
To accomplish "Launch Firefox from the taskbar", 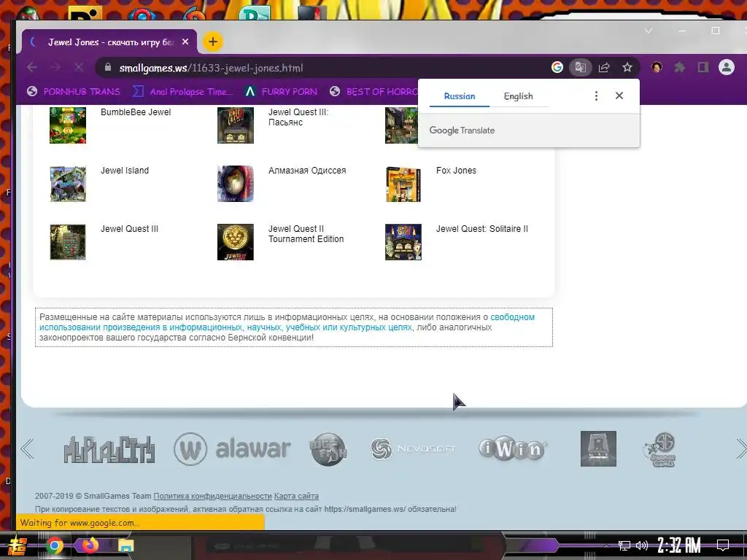I will point(90,545).
